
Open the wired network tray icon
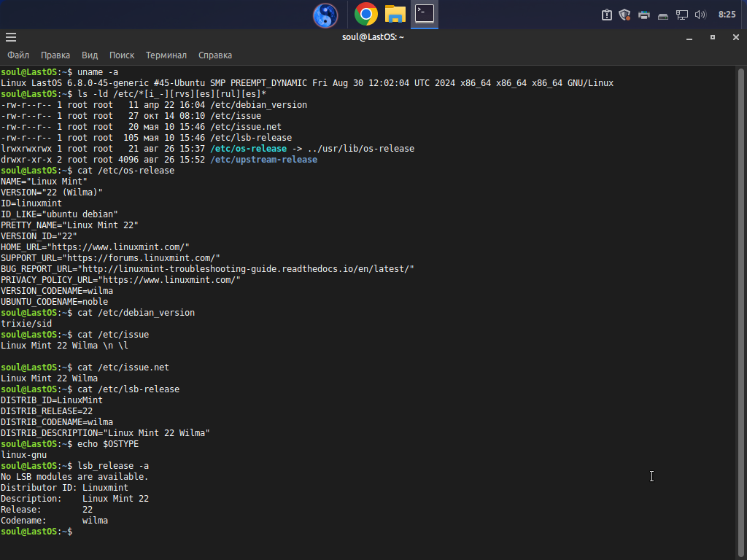coord(682,15)
